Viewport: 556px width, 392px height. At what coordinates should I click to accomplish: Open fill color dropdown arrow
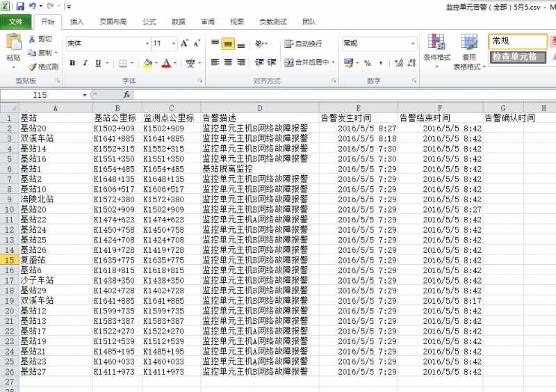(x=156, y=63)
